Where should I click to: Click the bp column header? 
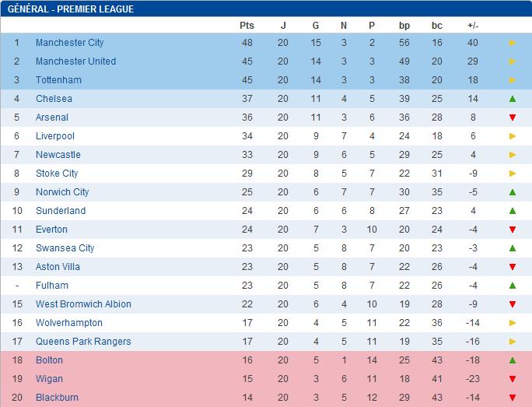pos(404,26)
